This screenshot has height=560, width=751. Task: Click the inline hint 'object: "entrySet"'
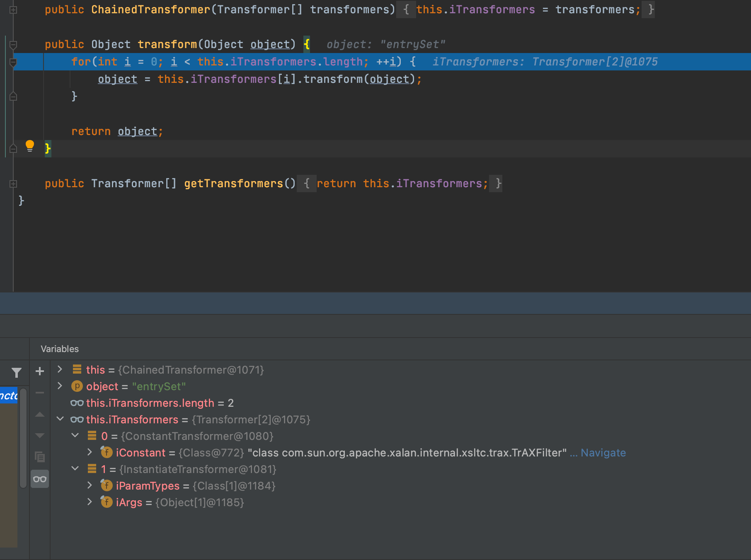(386, 44)
